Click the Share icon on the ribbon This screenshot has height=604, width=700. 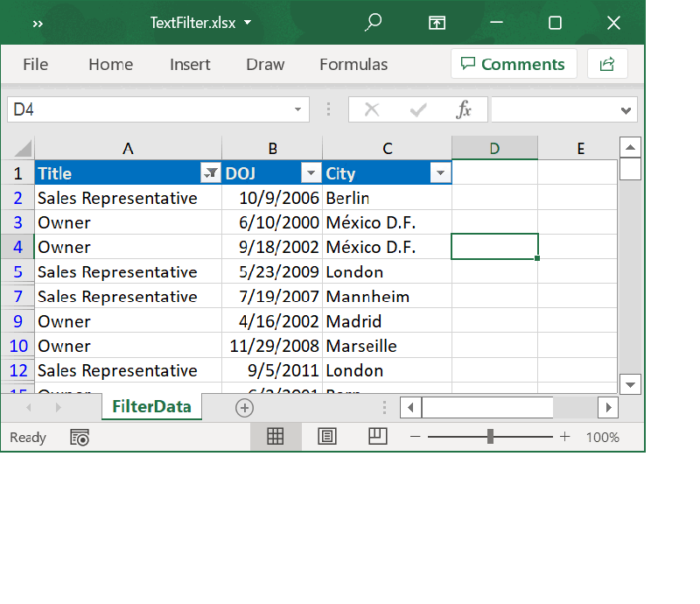click(607, 64)
